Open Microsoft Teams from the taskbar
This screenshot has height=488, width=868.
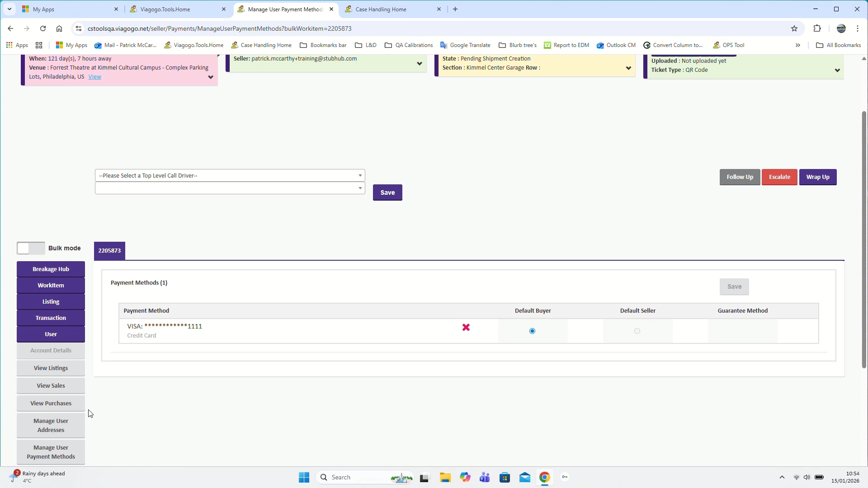point(485,477)
